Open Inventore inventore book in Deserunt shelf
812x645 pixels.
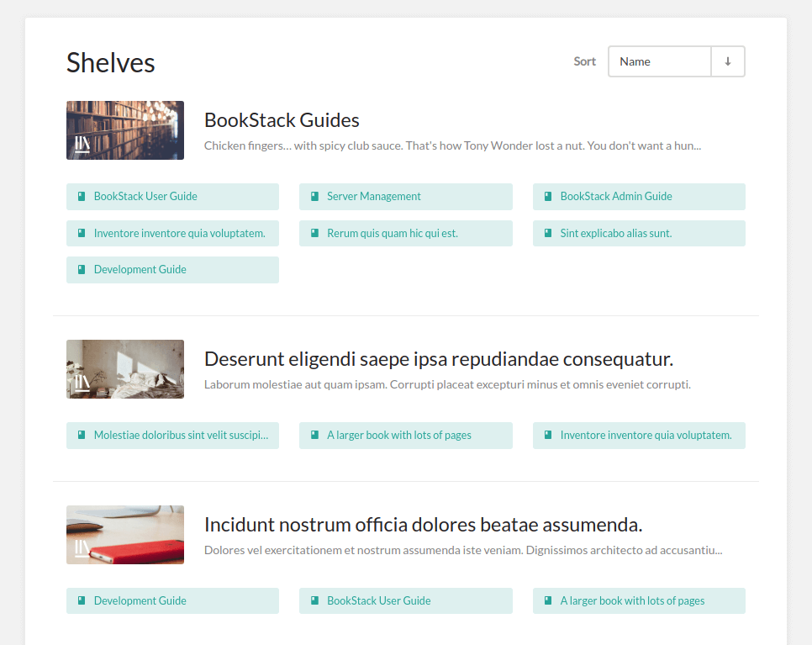pyautogui.click(x=639, y=435)
